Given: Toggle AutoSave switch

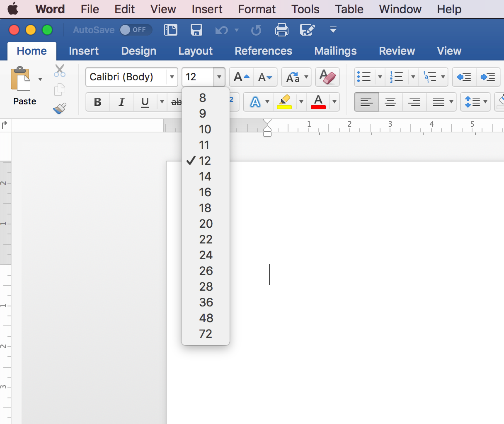Looking at the screenshot, I should pos(136,30).
